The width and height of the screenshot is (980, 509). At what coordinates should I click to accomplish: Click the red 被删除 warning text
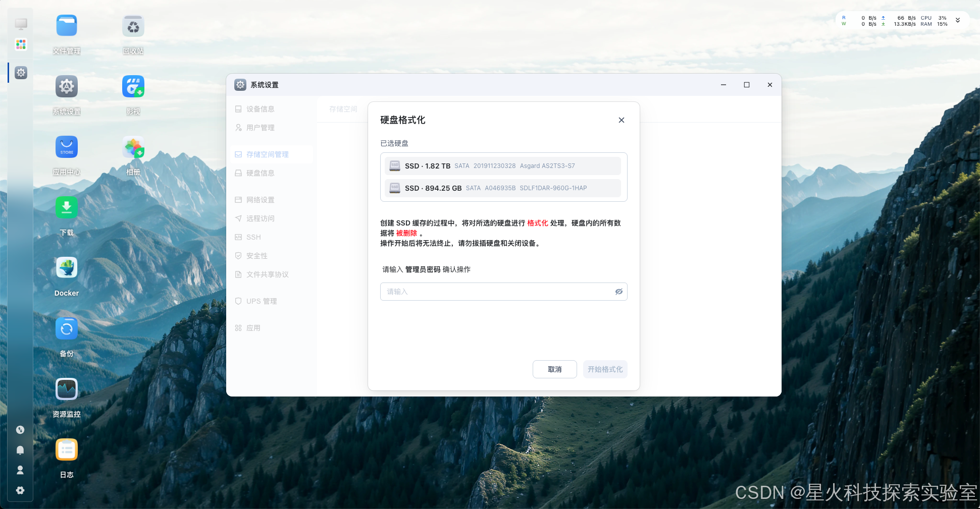(406, 233)
